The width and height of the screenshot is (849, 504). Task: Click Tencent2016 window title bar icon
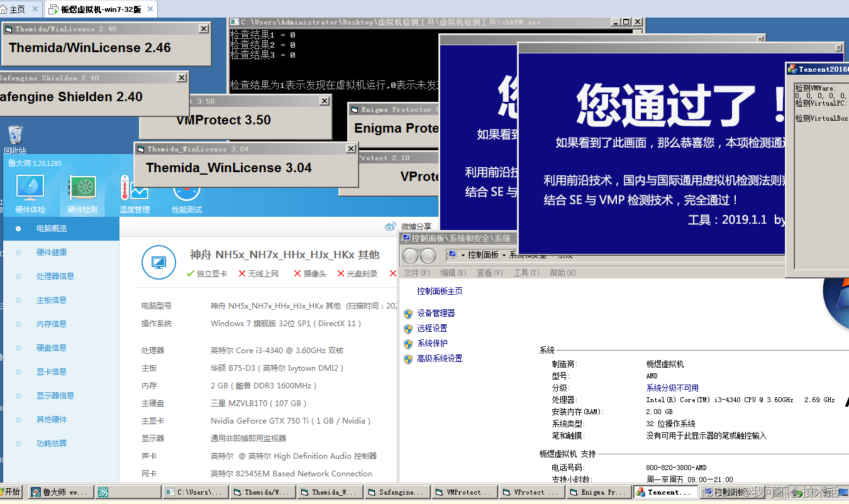point(793,69)
